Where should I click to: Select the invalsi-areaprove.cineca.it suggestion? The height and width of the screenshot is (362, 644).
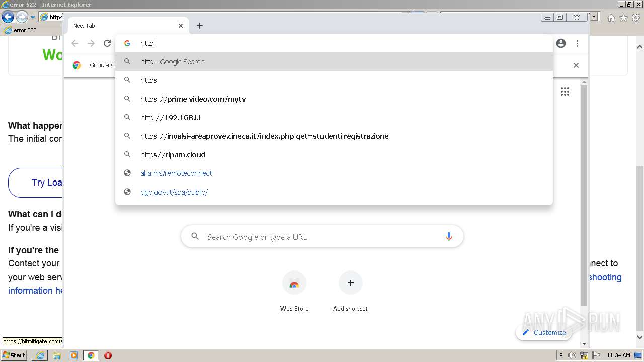(x=334, y=136)
